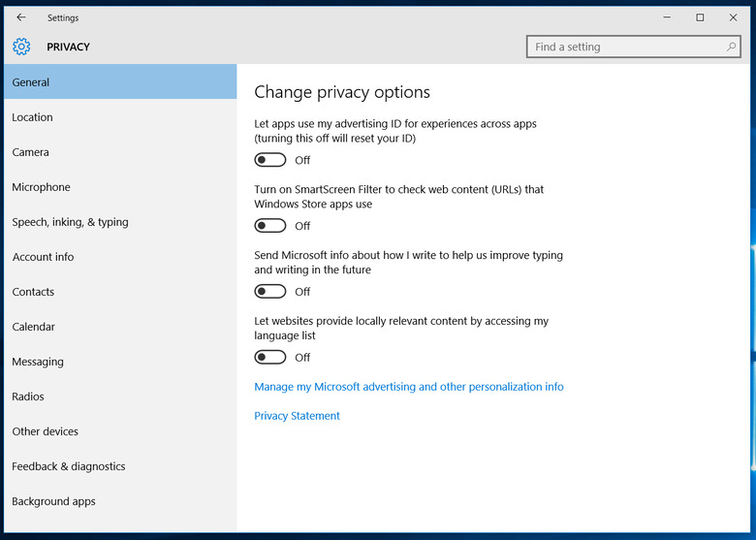Toggle the SmartScreen Filter switch

(270, 226)
